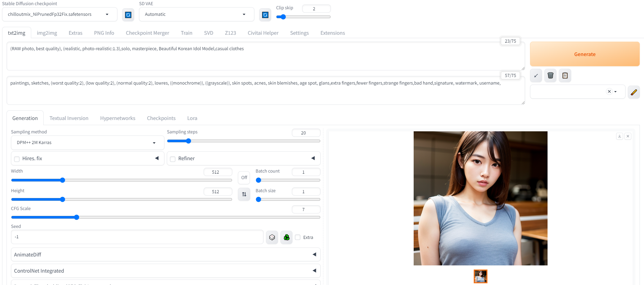The width and height of the screenshot is (644, 285).
Task: Click the Generate button
Action: (585, 54)
